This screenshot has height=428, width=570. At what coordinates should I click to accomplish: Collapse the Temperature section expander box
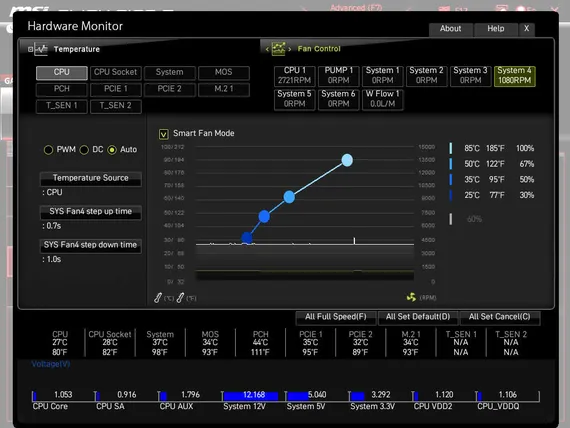click(x=31, y=49)
